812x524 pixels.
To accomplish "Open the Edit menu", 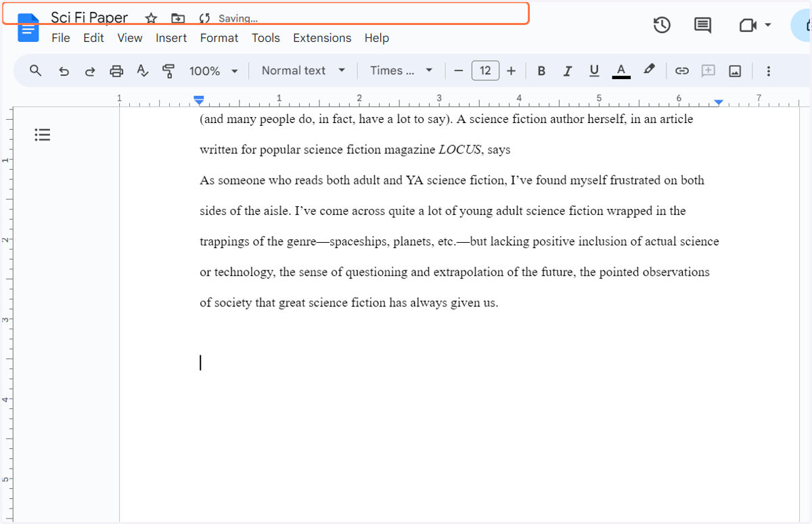I will (x=93, y=38).
